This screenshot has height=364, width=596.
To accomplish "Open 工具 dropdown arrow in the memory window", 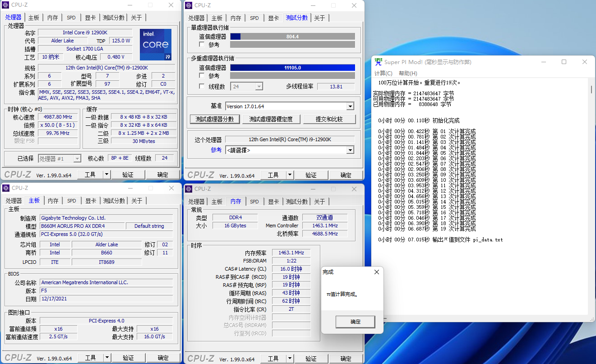I will (x=290, y=359).
